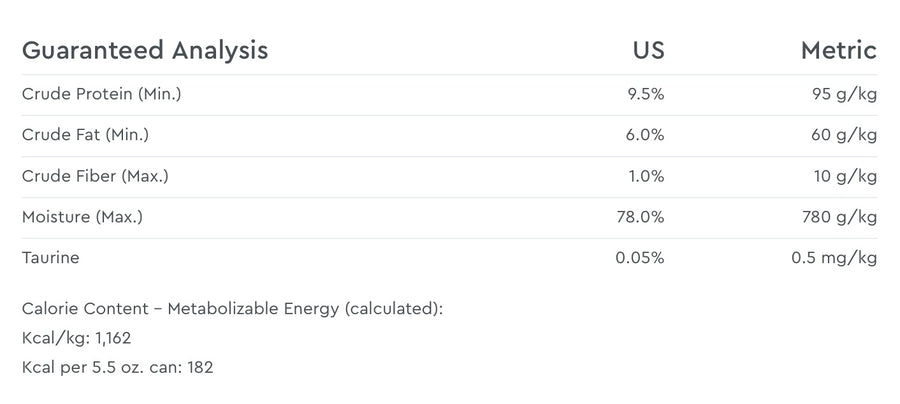The height and width of the screenshot is (404, 900).
Task: Click the Kcal/kg: 1,162 line
Action: [76, 338]
